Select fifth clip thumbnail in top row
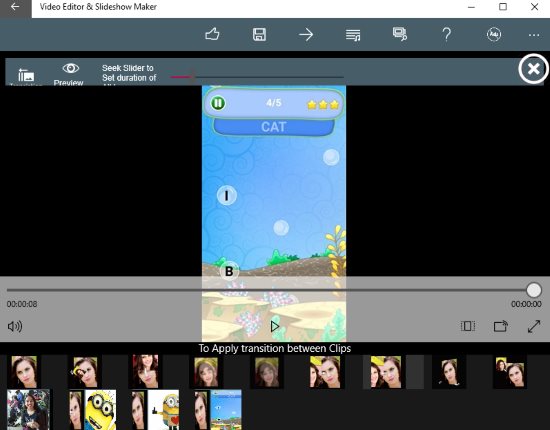The image size is (550, 430). [267, 372]
